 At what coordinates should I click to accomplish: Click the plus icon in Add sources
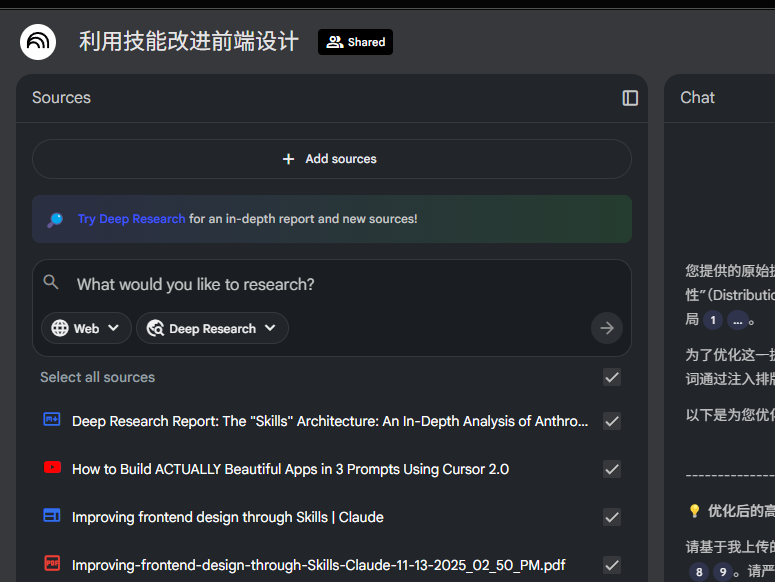[288, 159]
